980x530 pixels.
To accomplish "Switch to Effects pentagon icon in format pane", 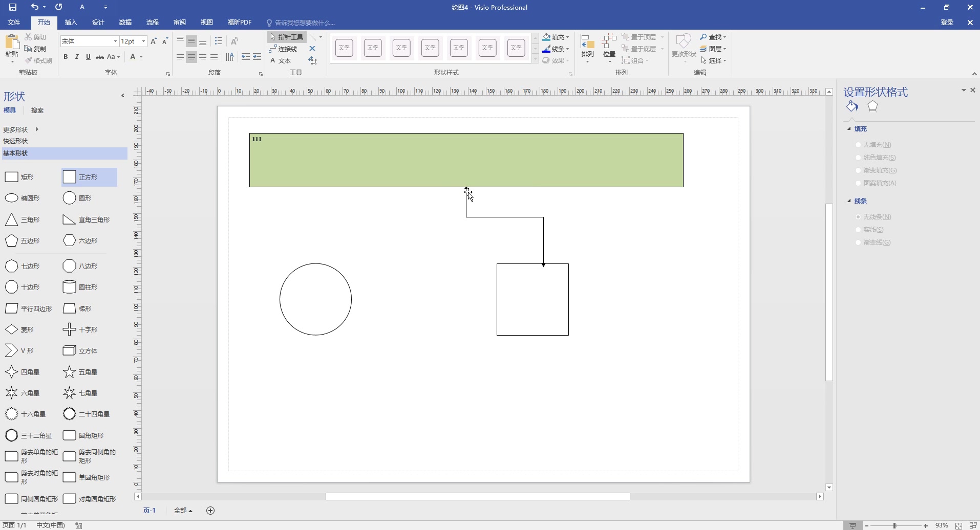I will click(872, 106).
